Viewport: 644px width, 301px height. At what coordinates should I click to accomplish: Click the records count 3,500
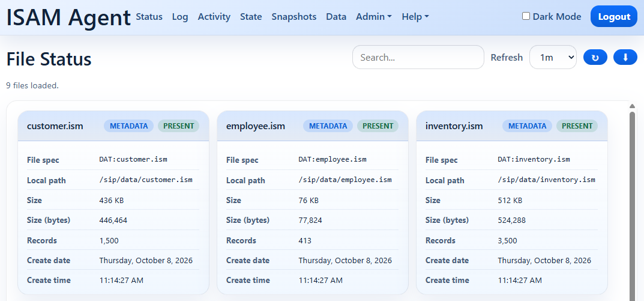click(x=507, y=240)
